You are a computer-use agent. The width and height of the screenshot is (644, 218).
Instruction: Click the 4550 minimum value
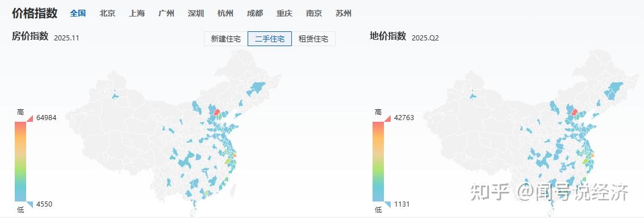click(x=44, y=204)
